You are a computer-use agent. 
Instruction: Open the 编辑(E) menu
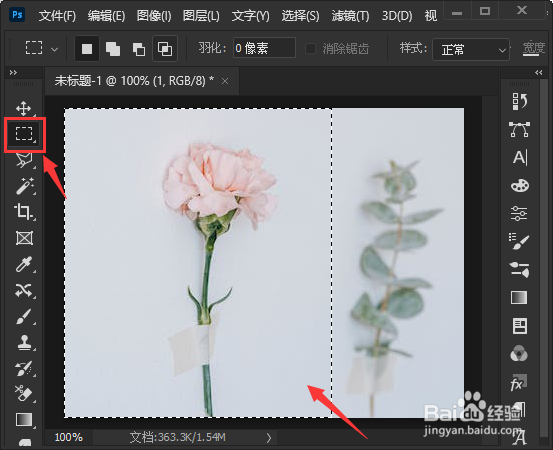coord(106,16)
